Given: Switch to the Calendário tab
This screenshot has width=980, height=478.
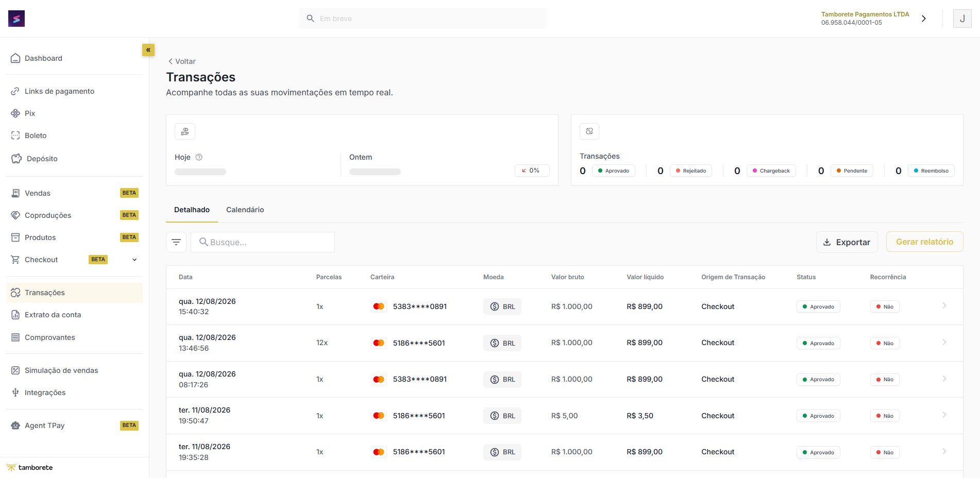Looking at the screenshot, I should 245,210.
